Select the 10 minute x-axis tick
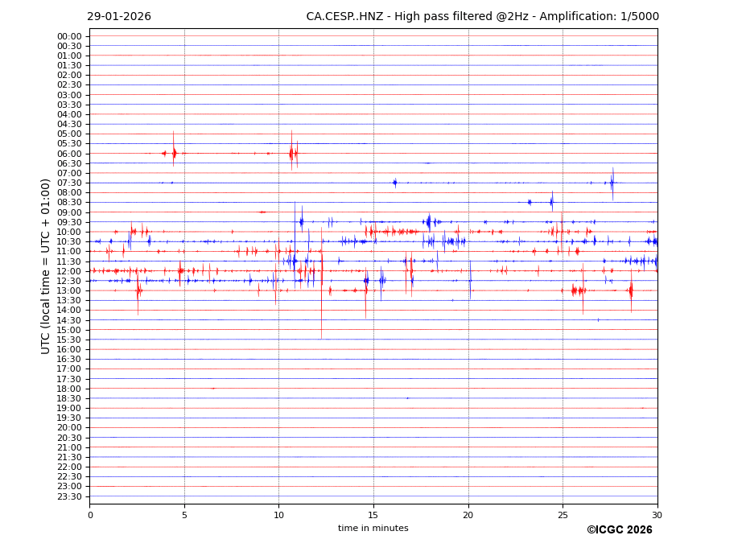Viewport: 746px width, 560px height. click(x=278, y=515)
